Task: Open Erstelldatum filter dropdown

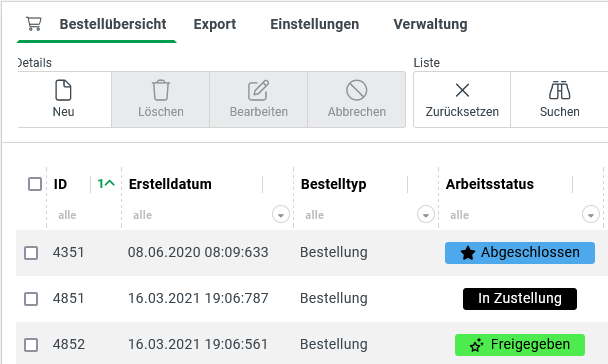Action: click(281, 214)
